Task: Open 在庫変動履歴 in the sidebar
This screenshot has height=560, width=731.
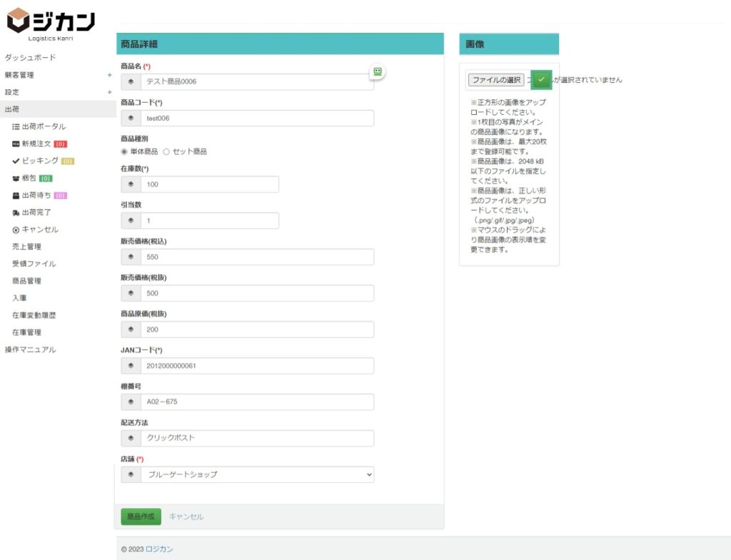Action: click(34, 315)
